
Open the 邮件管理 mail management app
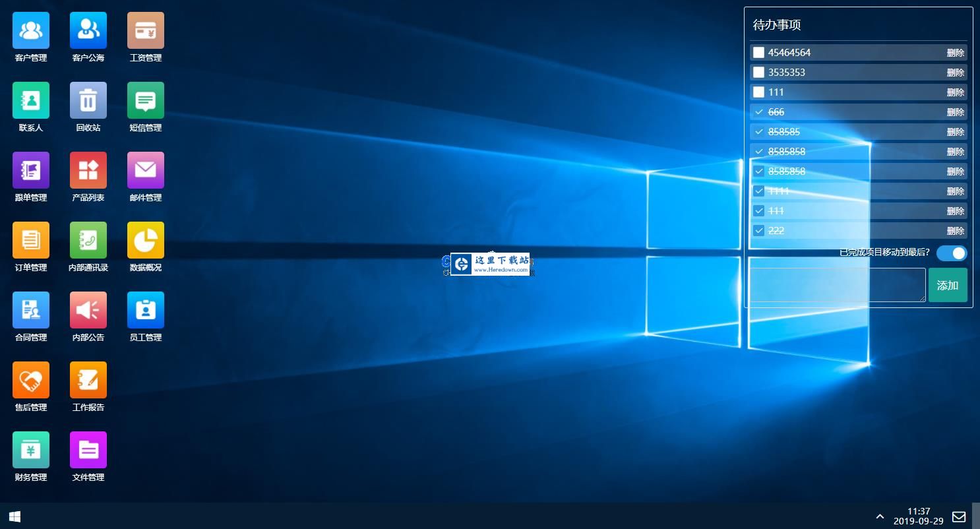click(145, 170)
